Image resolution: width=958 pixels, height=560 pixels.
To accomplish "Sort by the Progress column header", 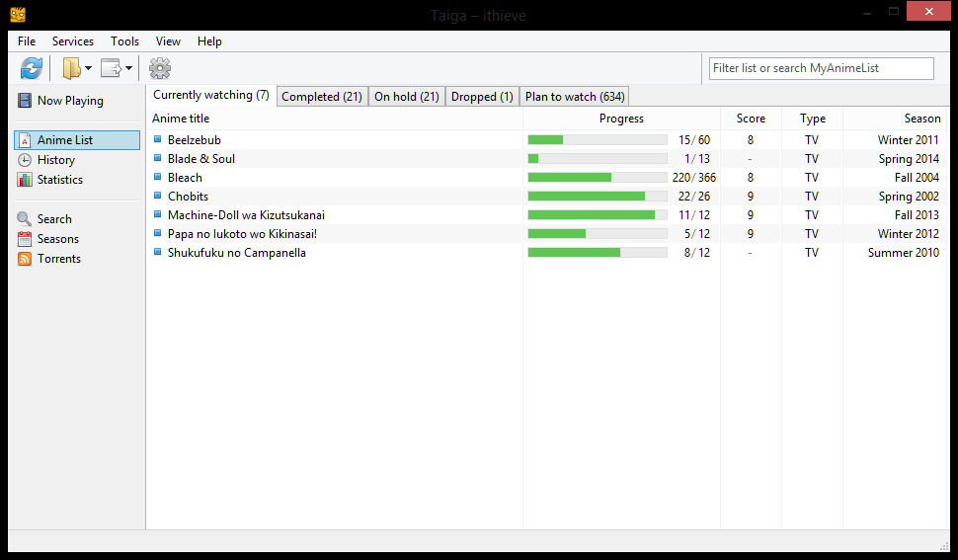I will coord(621,119).
